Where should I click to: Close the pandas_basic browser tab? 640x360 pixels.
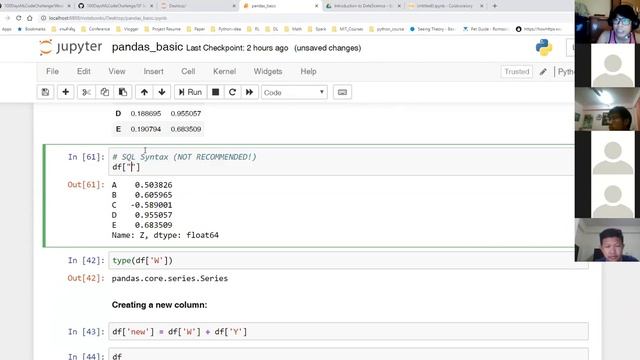(x=316, y=6)
